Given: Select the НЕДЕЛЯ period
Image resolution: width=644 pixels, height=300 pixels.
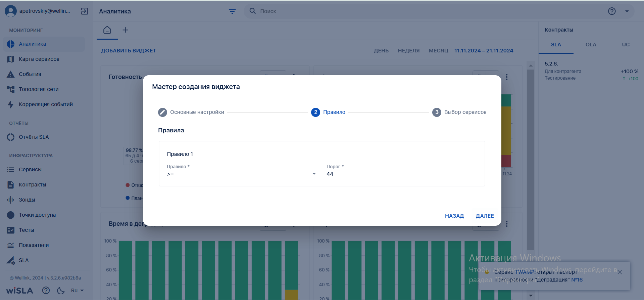Looking at the screenshot, I should click(409, 51).
